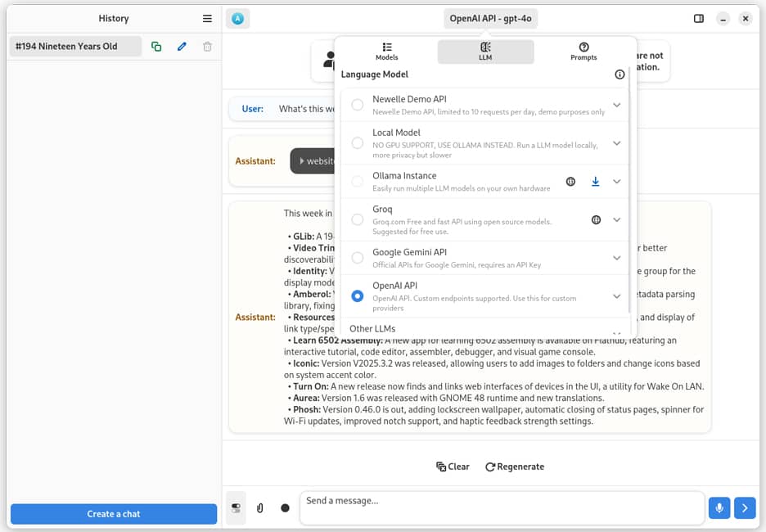
Task: Click the Send a message input field
Action: [502, 508]
